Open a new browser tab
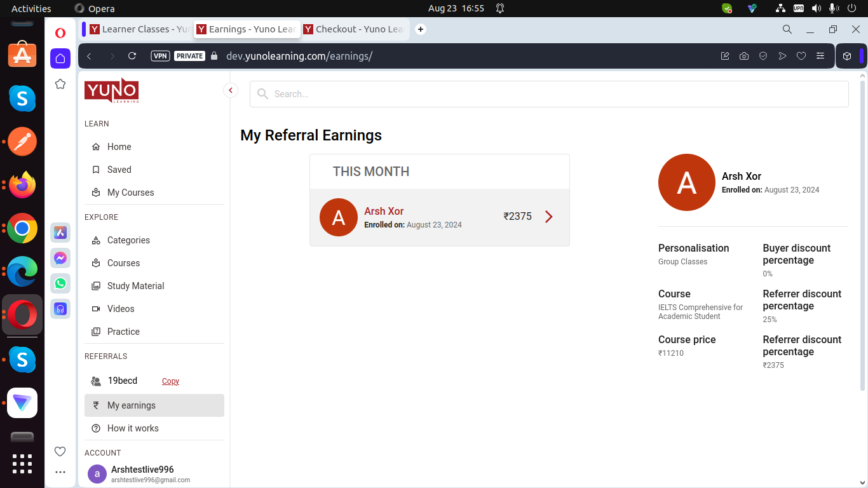Screen dimensions: 868x488 point(421,29)
